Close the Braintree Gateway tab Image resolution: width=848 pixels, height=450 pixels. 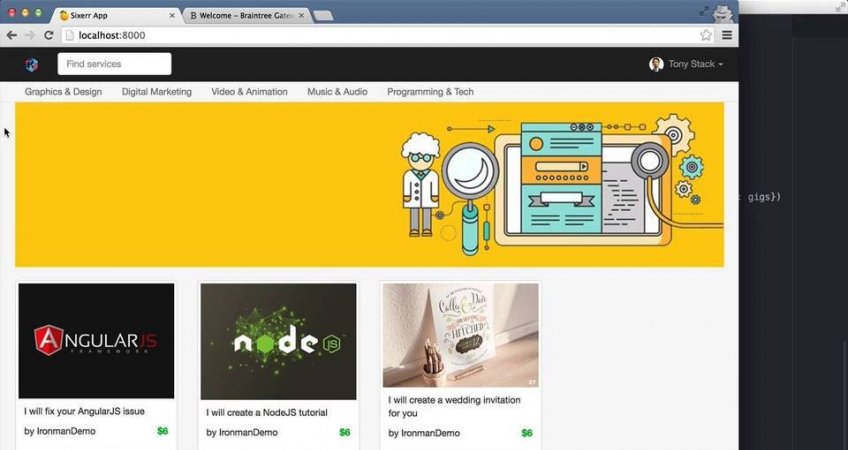click(x=301, y=16)
